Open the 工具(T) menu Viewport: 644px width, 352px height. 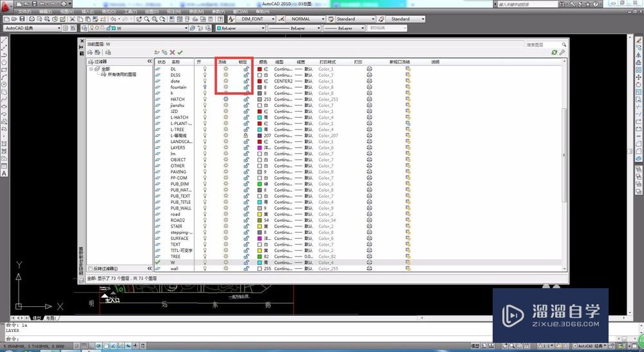coord(130,12)
